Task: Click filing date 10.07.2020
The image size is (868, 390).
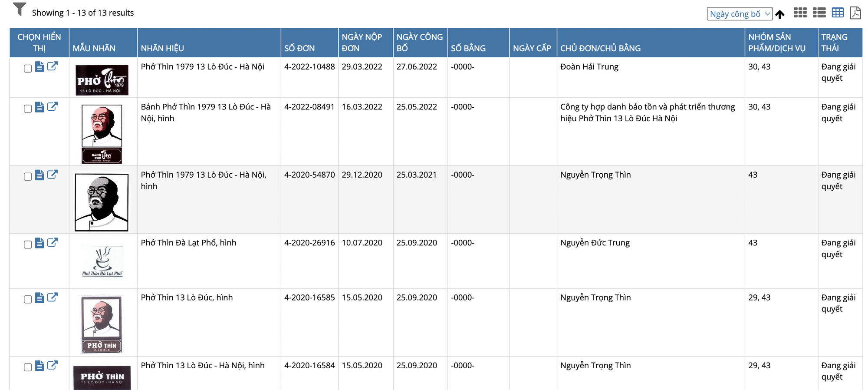Action: pos(362,243)
